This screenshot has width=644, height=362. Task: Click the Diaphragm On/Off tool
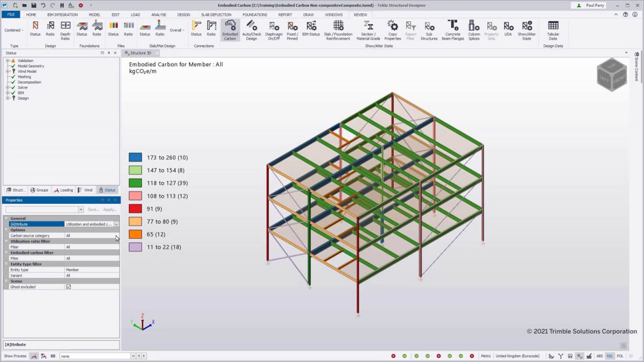(x=274, y=31)
